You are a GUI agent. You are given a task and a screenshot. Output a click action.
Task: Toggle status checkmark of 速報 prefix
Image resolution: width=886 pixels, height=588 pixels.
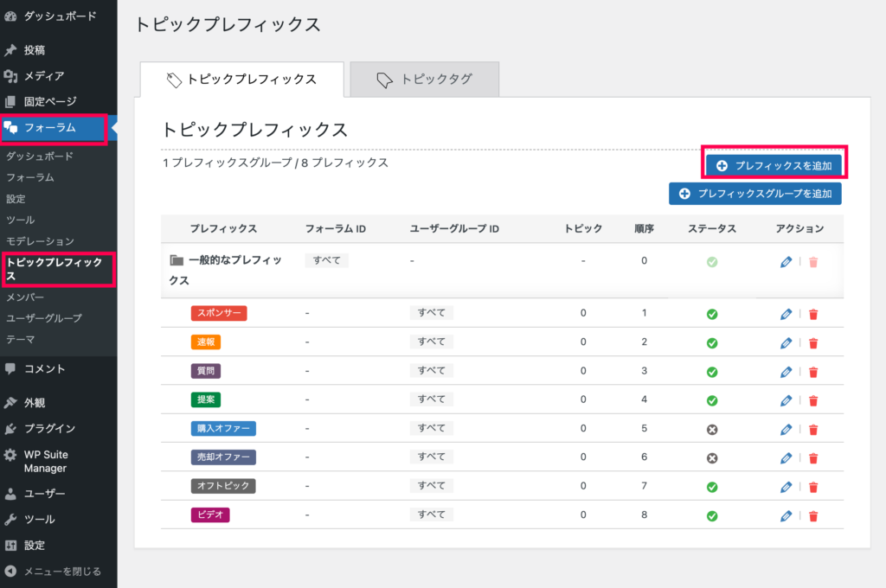(712, 343)
